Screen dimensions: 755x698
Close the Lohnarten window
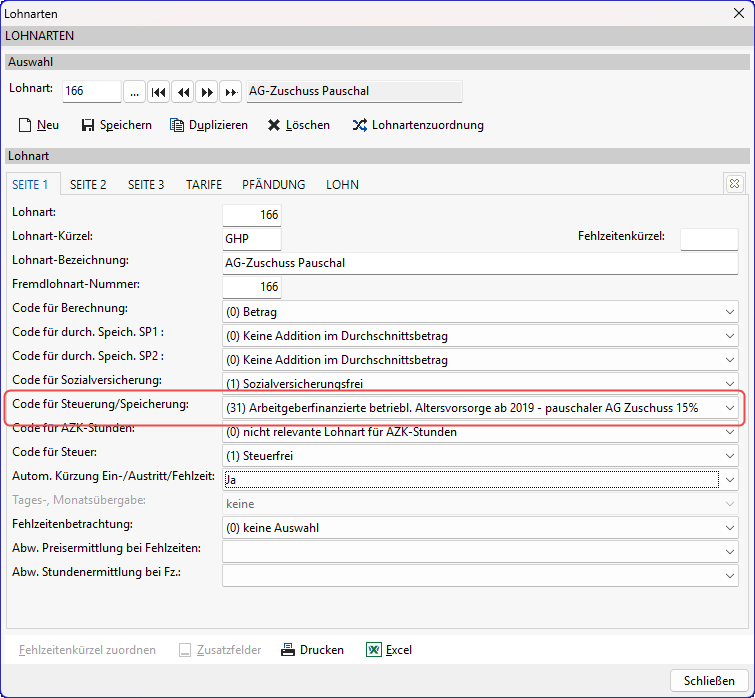click(739, 13)
